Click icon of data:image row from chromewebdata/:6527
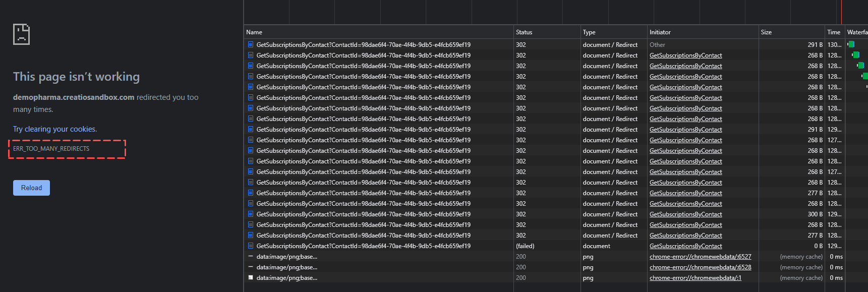This screenshot has height=292, width=868. [x=251, y=257]
